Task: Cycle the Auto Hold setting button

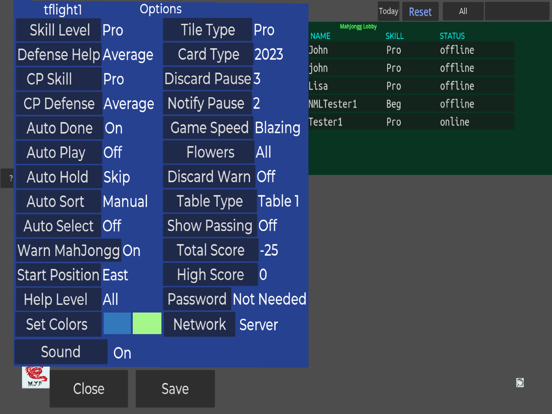Action: point(59,177)
